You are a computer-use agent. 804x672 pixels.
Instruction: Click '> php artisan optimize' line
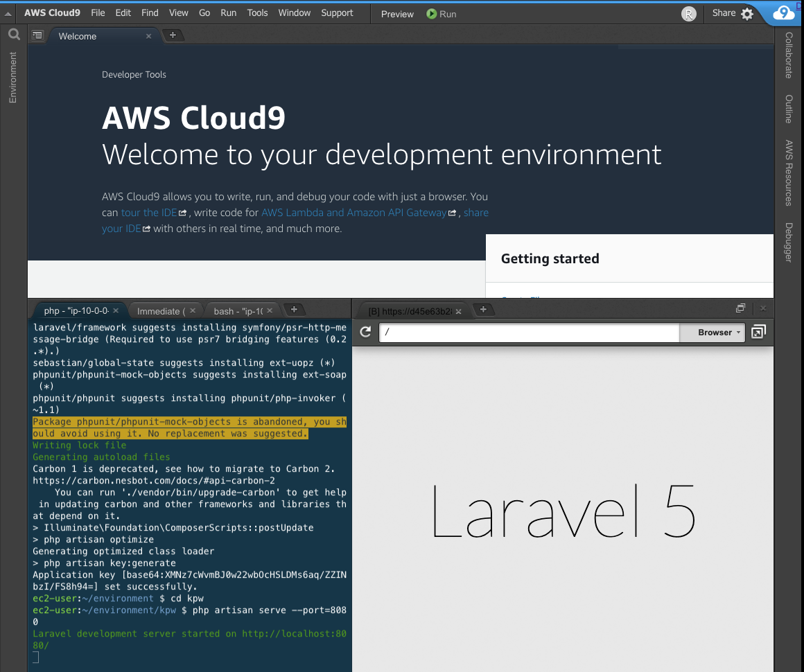coord(94,540)
